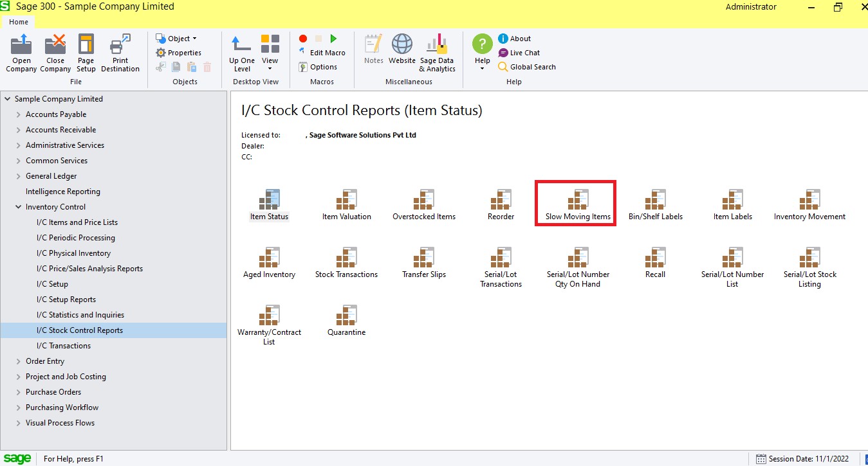Open the Notes tool

click(x=373, y=49)
